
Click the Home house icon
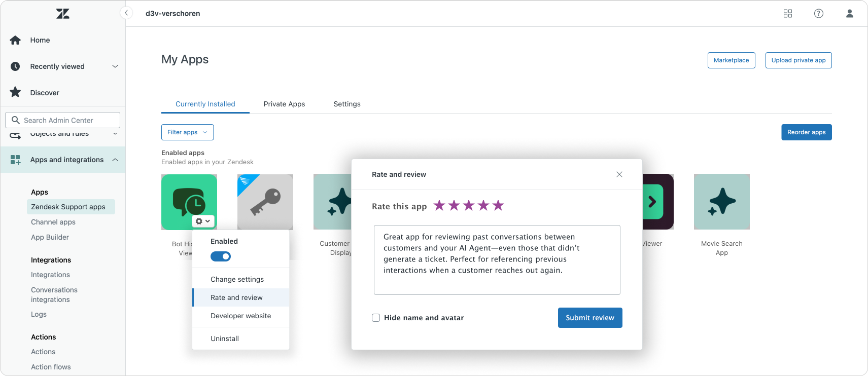point(15,40)
